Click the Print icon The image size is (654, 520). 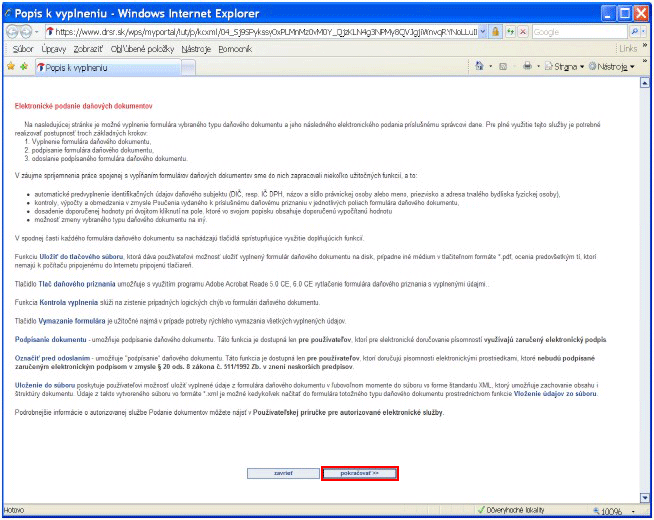[527, 66]
